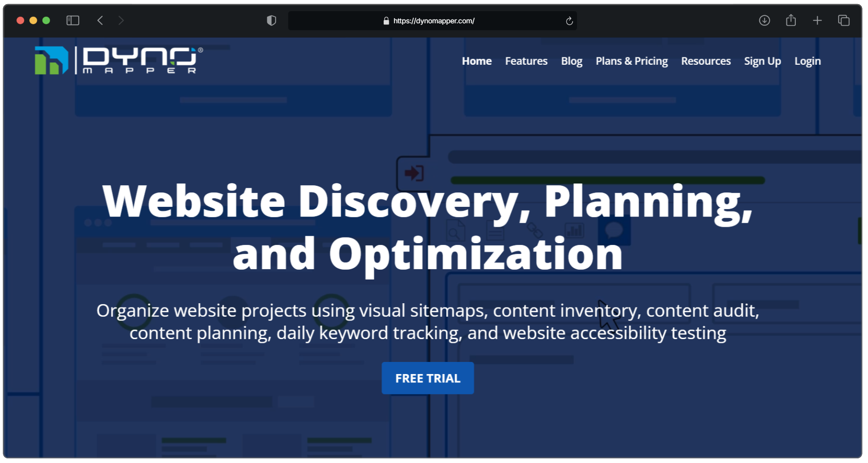This screenshot has height=463, width=868.
Task: Go to the Blog page
Action: [572, 61]
